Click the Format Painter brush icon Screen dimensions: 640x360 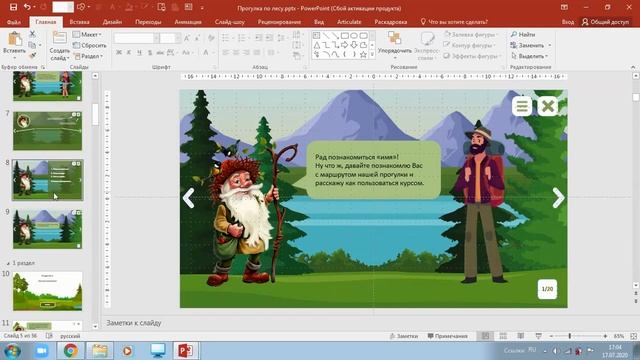pyautogui.click(x=32, y=55)
